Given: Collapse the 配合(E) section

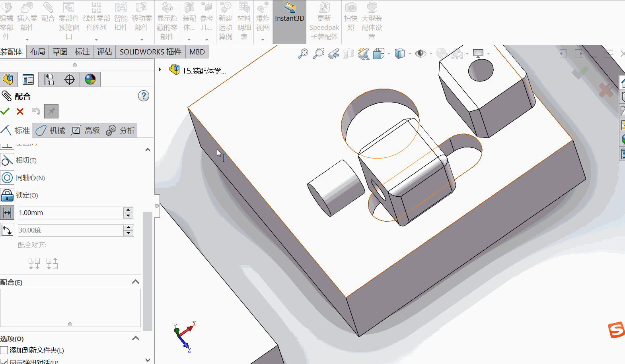Looking at the screenshot, I should coord(136,282).
